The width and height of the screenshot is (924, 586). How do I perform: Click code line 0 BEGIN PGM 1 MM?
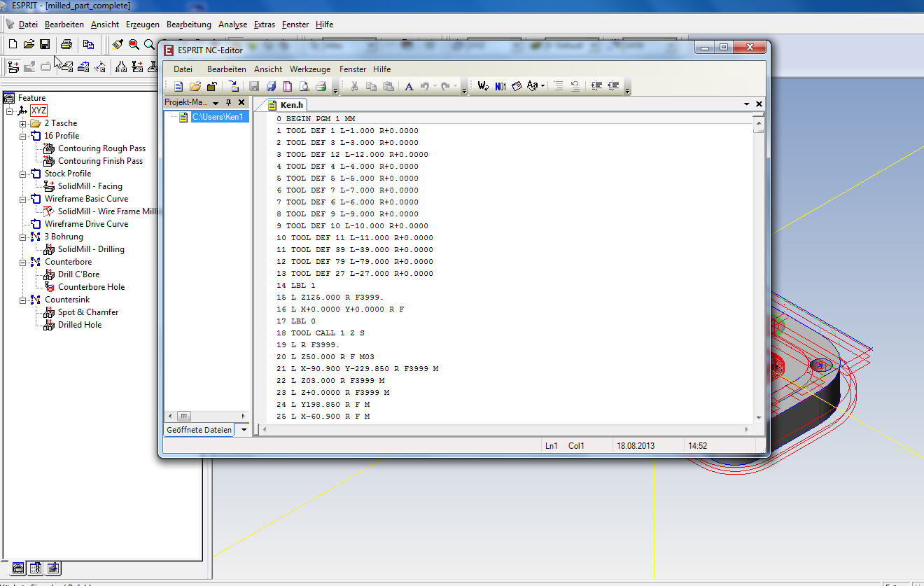tap(316, 119)
